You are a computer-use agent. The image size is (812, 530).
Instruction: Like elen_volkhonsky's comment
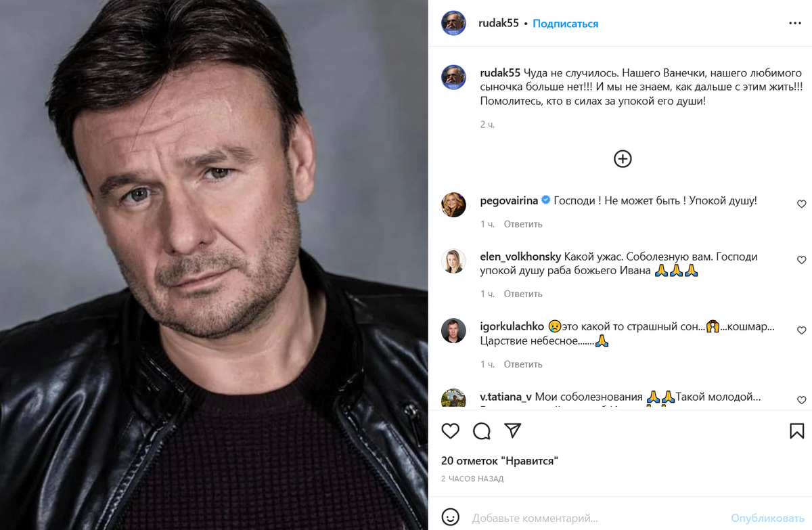(x=802, y=260)
